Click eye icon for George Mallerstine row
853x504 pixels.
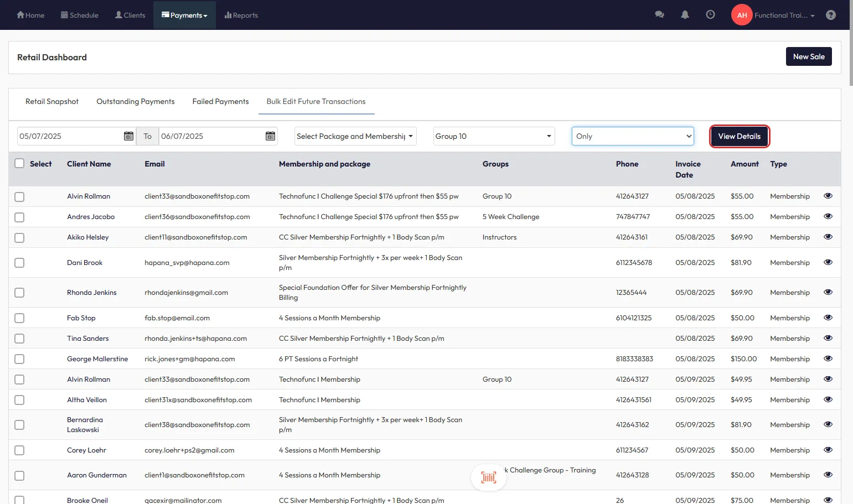tap(828, 358)
